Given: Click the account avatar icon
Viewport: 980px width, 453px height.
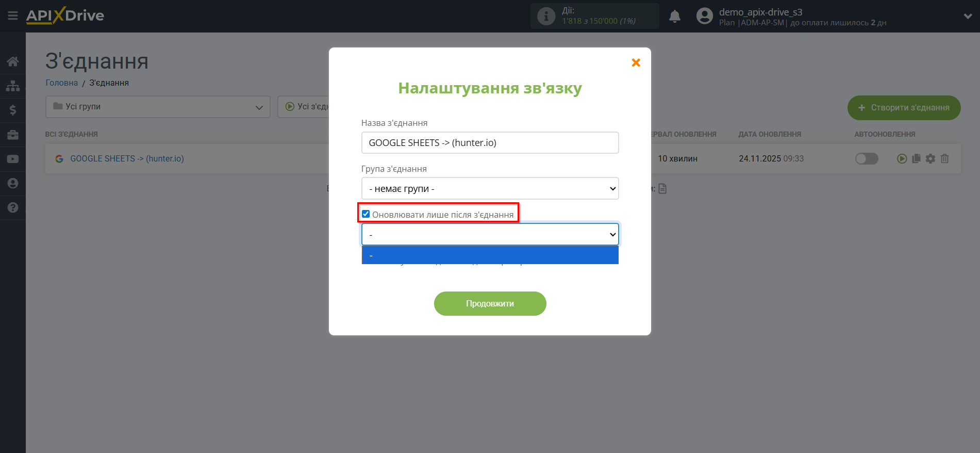Looking at the screenshot, I should [x=705, y=16].
